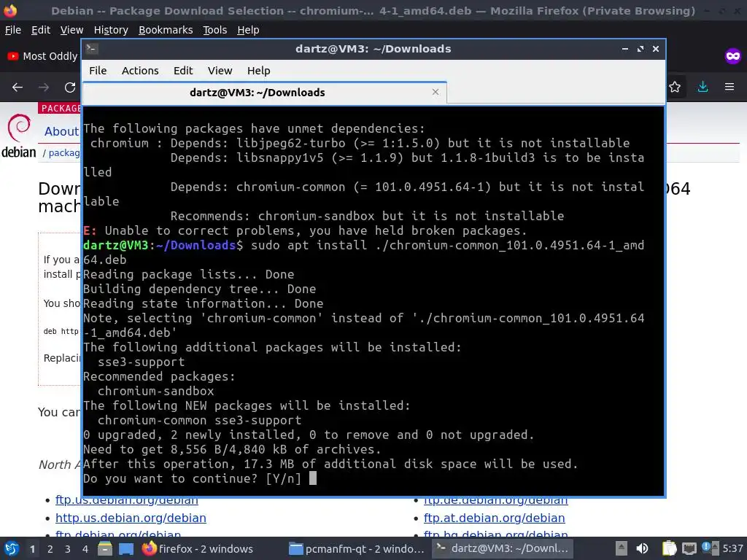Open Firefox Help menu

click(x=248, y=30)
